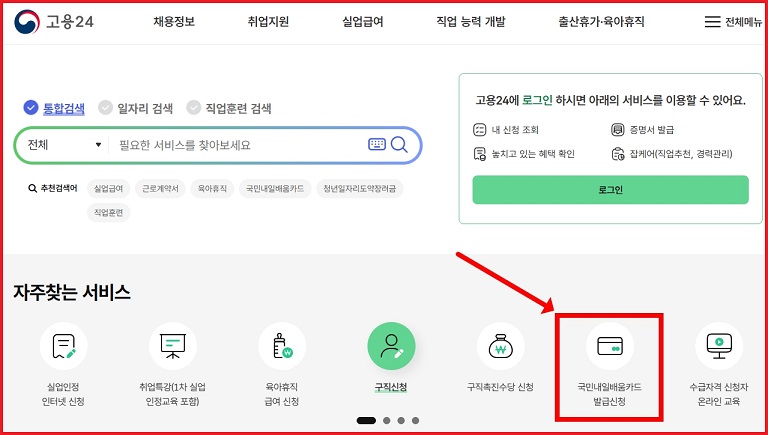Select the 일자리 검색 option
The height and width of the screenshot is (435, 768).
point(135,108)
